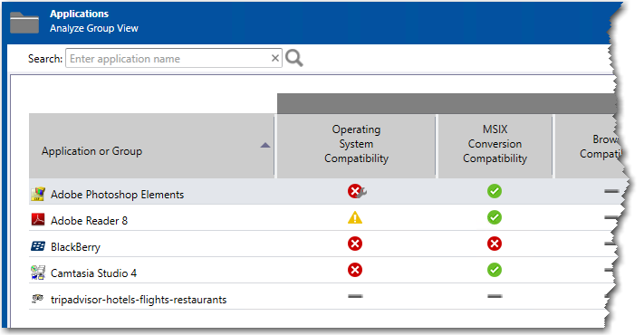Open Adobe Reader 8 yellow warning status
The height and width of the screenshot is (335, 644).
click(355, 217)
